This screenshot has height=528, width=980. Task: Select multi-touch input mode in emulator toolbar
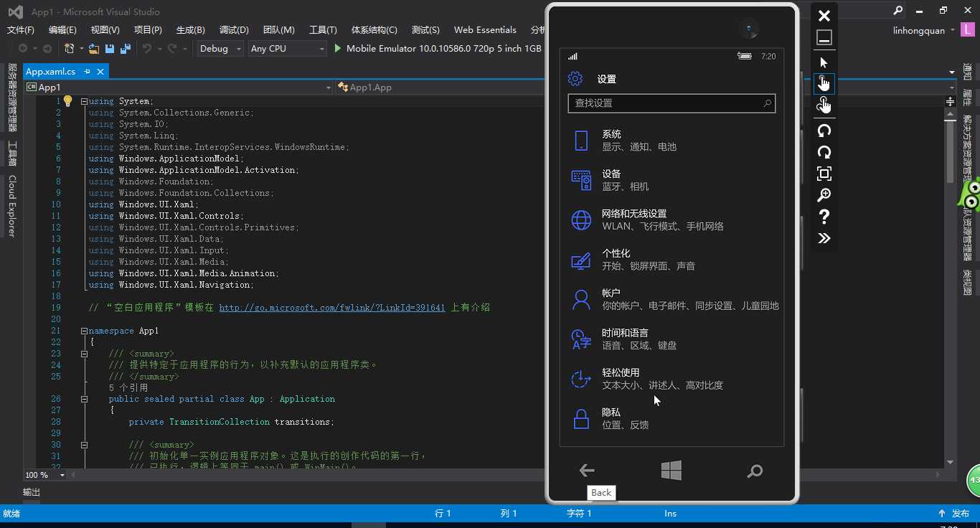coord(824,105)
